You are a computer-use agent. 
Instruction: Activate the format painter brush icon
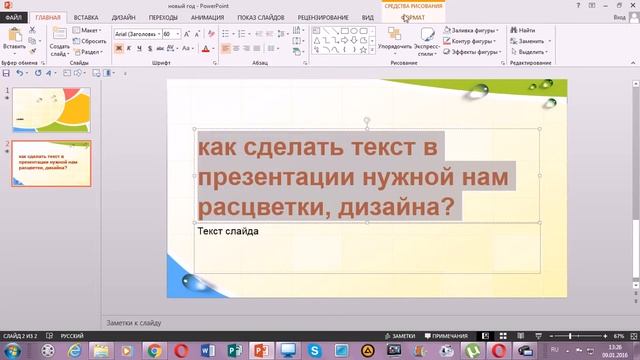33,51
